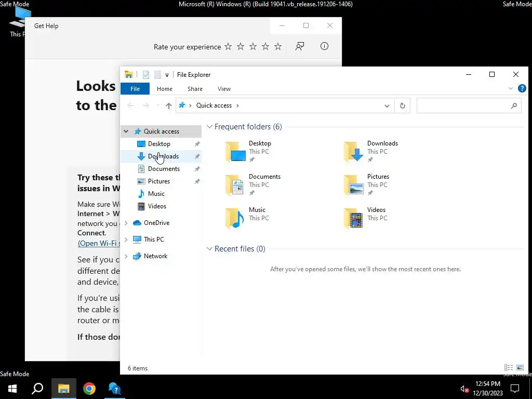The image size is (532, 399).
Task: Open the File menu
Action: point(135,89)
